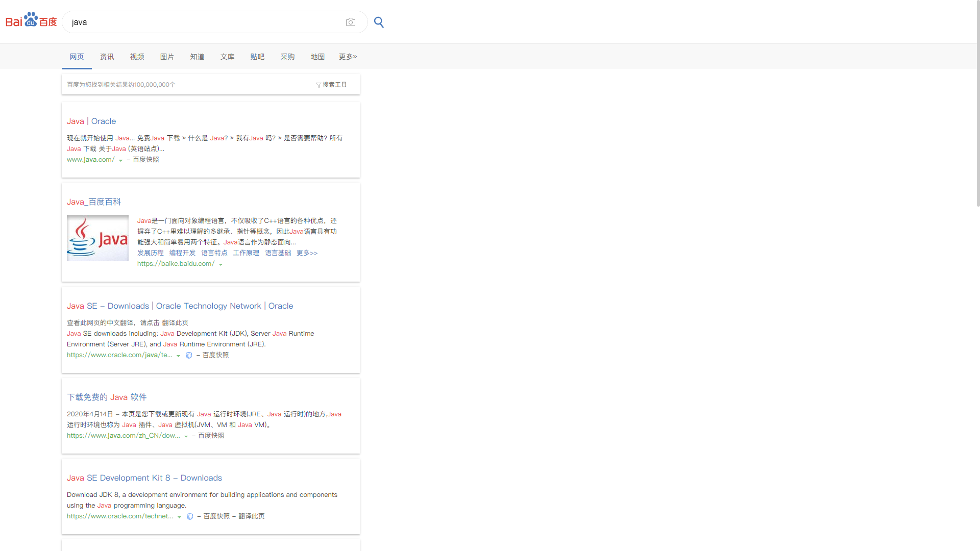Click the 发展历程 sublink
980x551 pixels.
151,253
